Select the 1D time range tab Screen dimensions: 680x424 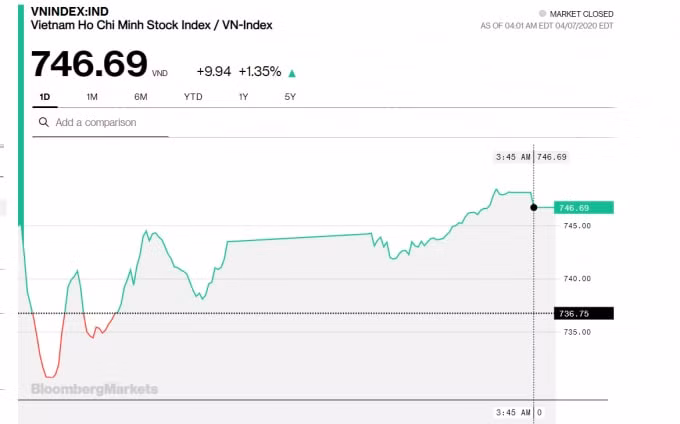click(x=45, y=97)
